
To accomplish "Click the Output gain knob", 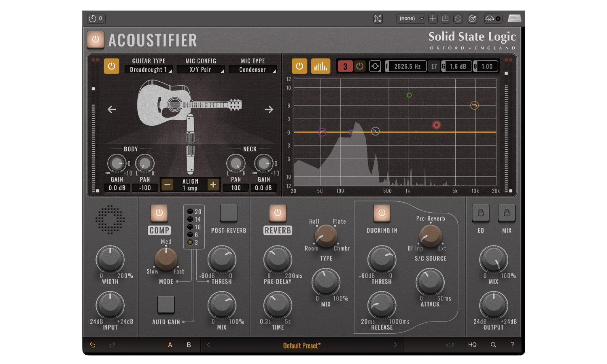I will [494, 305].
